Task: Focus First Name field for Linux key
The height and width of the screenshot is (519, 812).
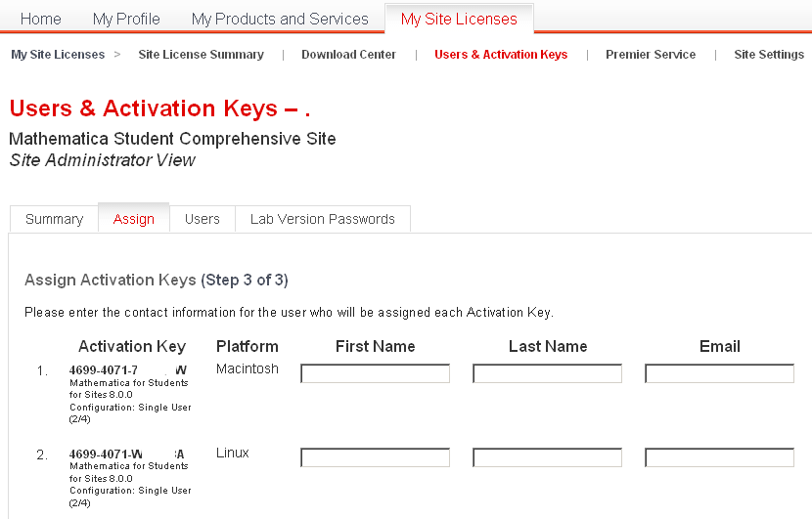Action: [375, 457]
